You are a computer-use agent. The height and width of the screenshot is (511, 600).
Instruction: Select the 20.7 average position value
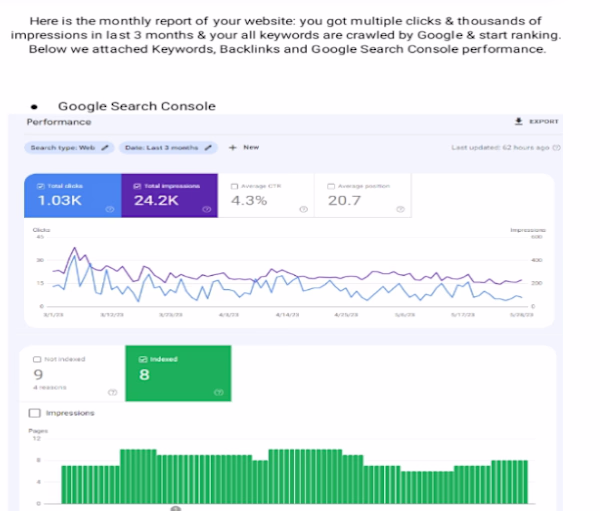pyautogui.click(x=344, y=200)
